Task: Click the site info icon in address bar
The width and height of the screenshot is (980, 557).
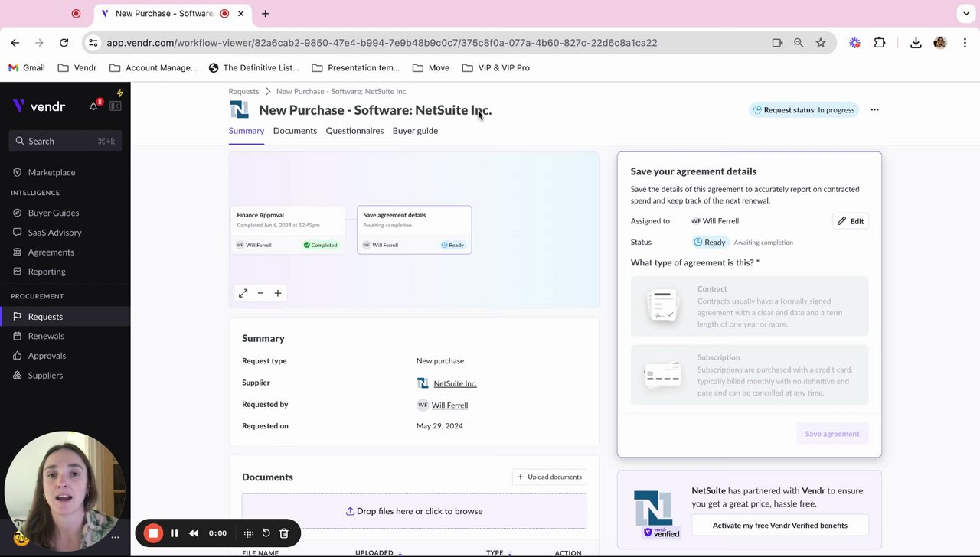Action: click(x=93, y=43)
